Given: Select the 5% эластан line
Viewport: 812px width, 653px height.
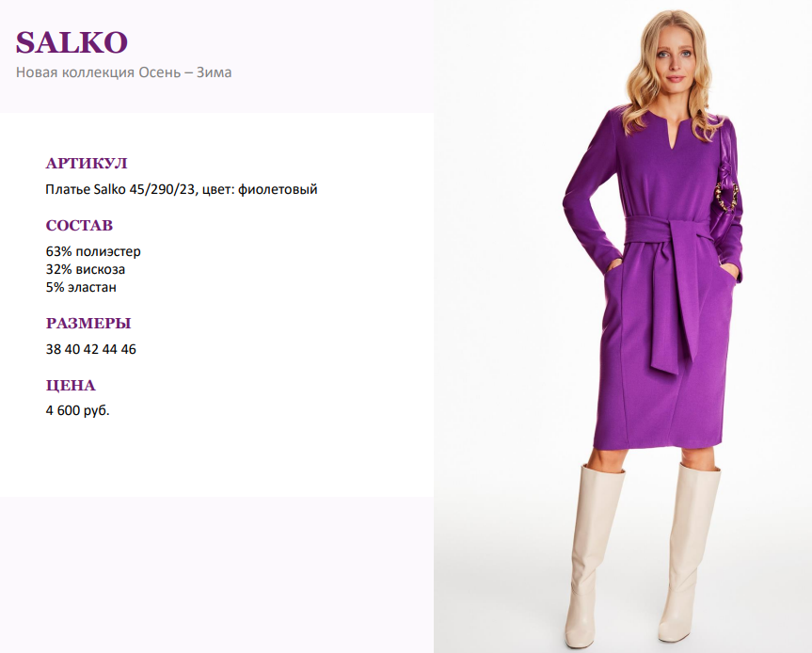Looking at the screenshot, I should point(81,287).
